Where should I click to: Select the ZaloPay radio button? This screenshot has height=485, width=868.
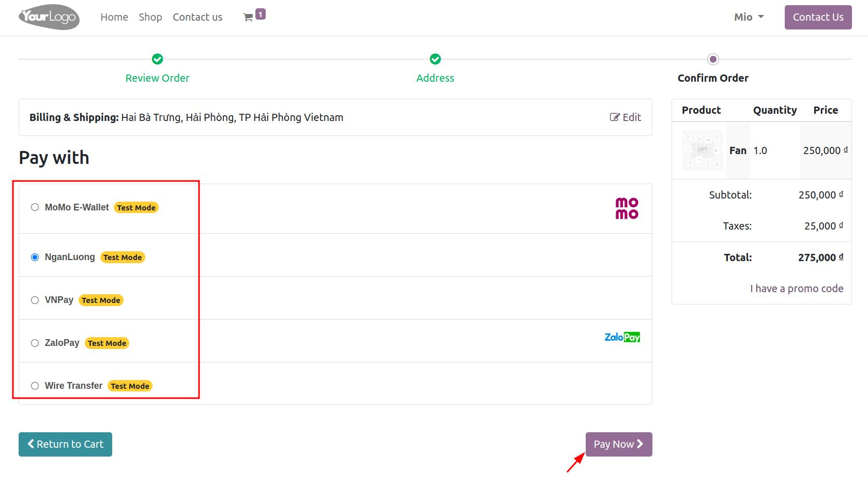tap(35, 343)
